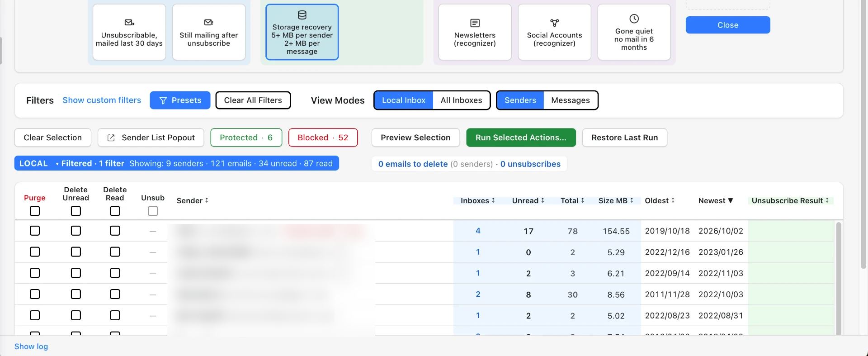The width and height of the screenshot is (868, 356).
Task: Switch to All Inboxes view
Action: coord(461,100)
